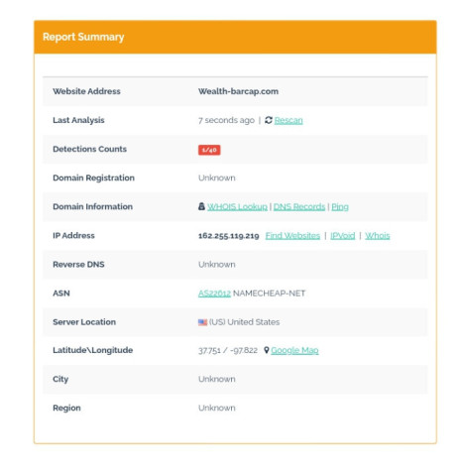Click the WHOIS lookup person icon
The image size is (461, 476).
coord(201,206)
